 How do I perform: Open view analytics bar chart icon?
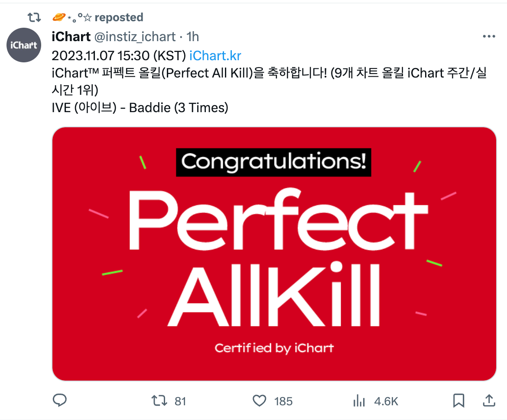pos(359,401)
